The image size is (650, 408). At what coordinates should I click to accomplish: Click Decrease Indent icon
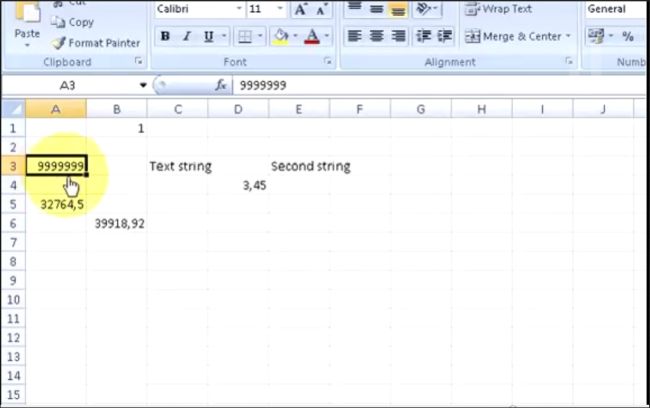click(x=423, y=36)
